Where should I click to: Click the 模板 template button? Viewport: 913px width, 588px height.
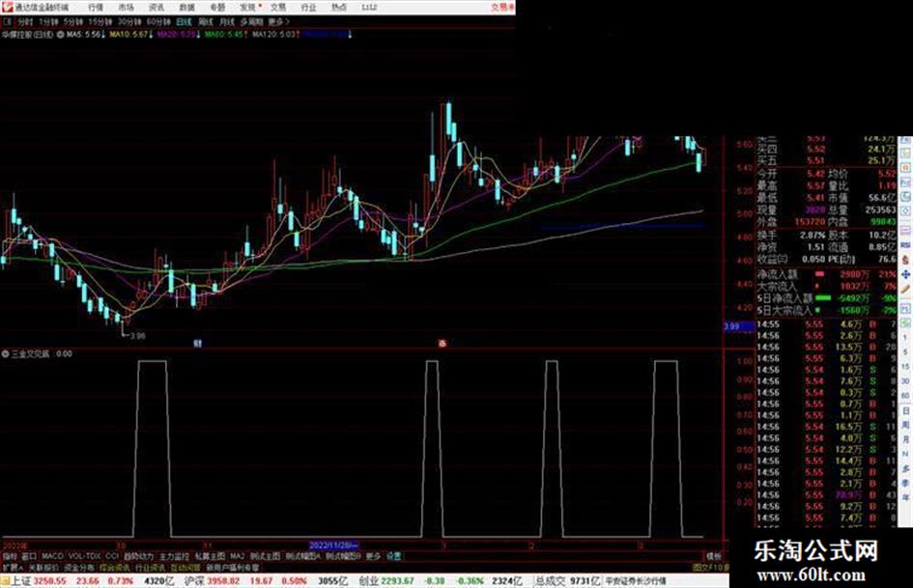click(714, 556)
